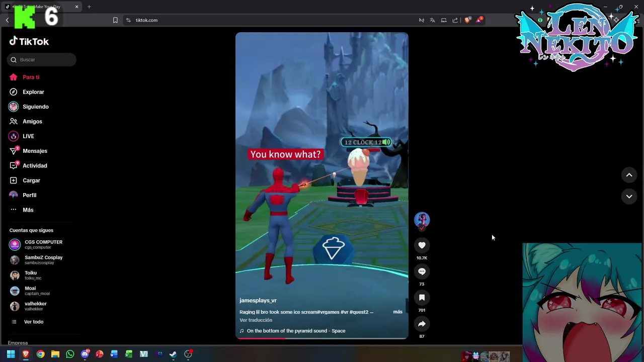
Task: Open SambuZ Cosplay followed account
Action: 36,260
